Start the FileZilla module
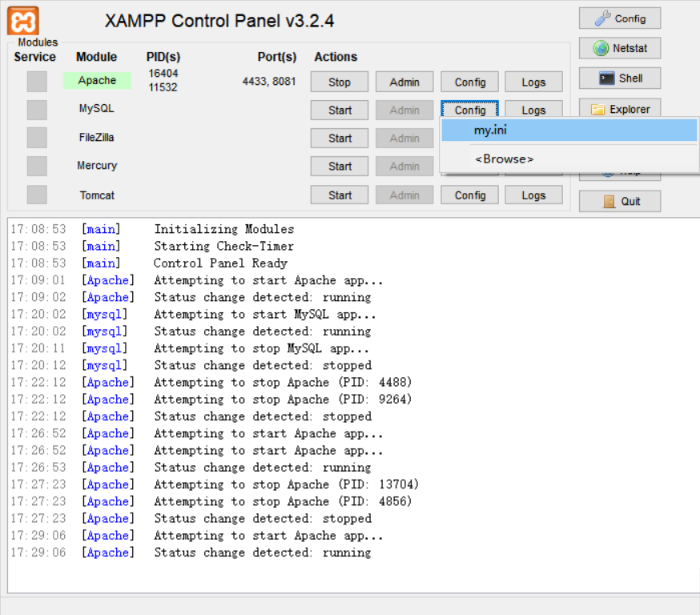Viewport: 700px width, 615px height. 340,139
